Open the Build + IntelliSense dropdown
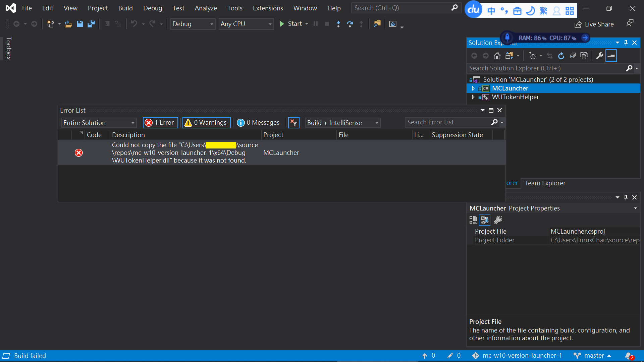 [x=342, y=123]
